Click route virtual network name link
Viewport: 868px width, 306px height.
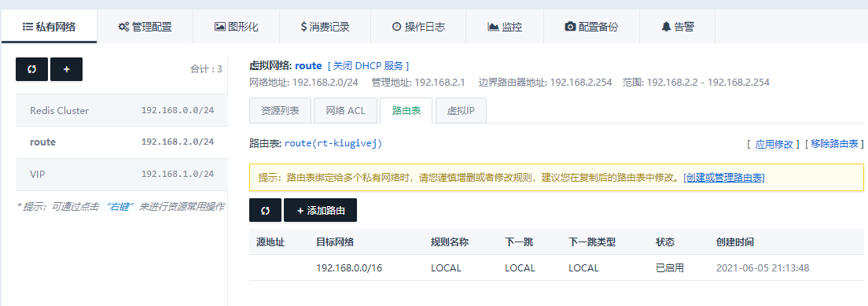(308, 66)
